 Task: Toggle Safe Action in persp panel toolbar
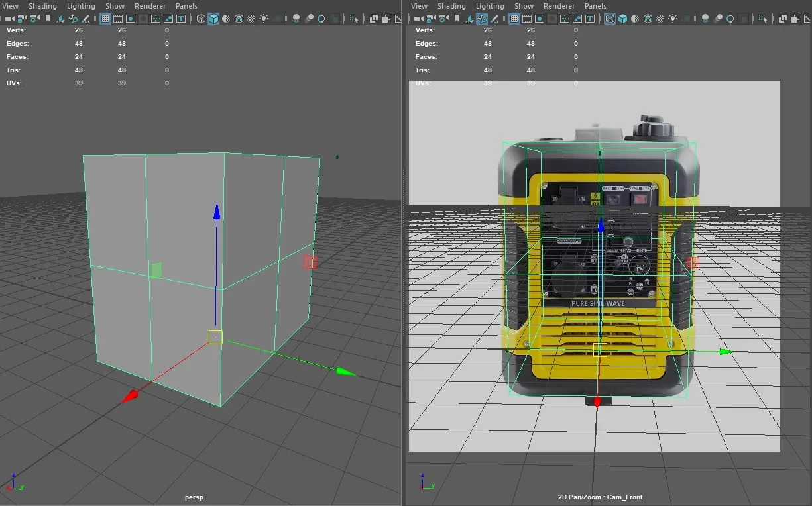pyautogui.click(x=168, y=19)
